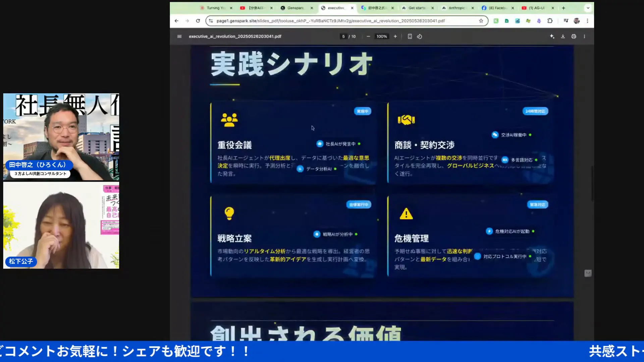Click the fit to page icon
The image size is (644, 362).
(x=410, y=37)
